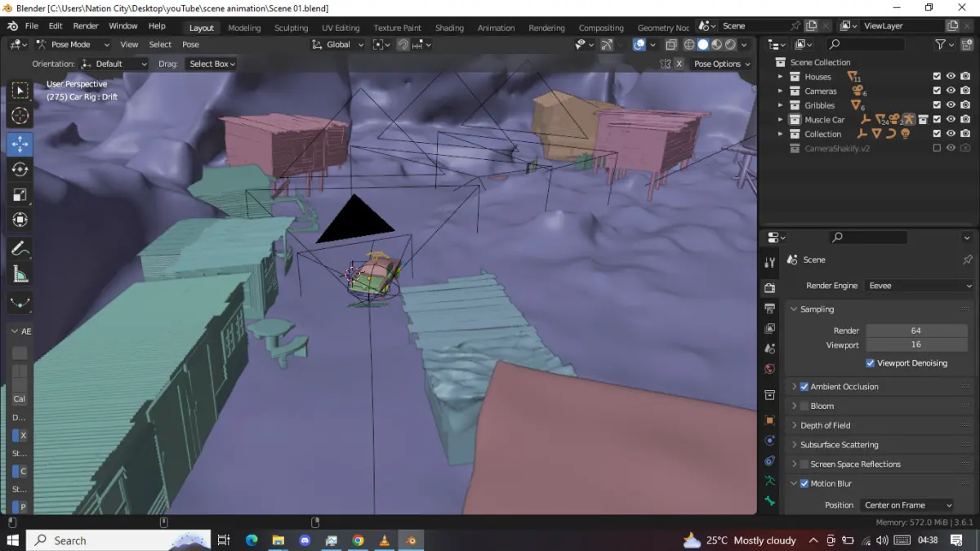Enable Screen Space Reflections checkbox
The height and width of the screenshot is (551, 980).
[804, 464]
